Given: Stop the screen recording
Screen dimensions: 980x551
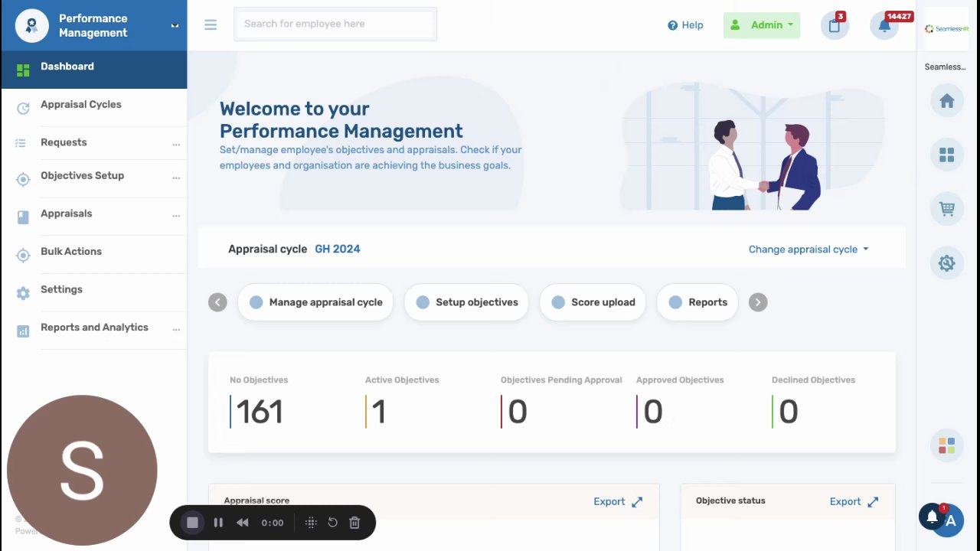Looking at the screenshot, I should pyautogui.click(x=192, y=523).
